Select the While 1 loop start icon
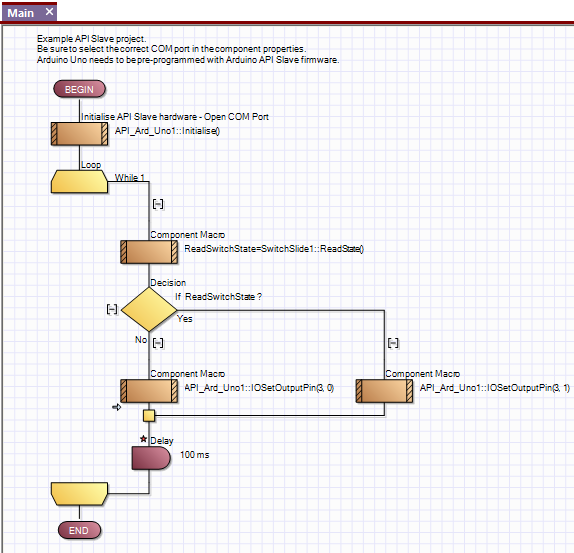 pyautogui.click(x=79, y=182)
